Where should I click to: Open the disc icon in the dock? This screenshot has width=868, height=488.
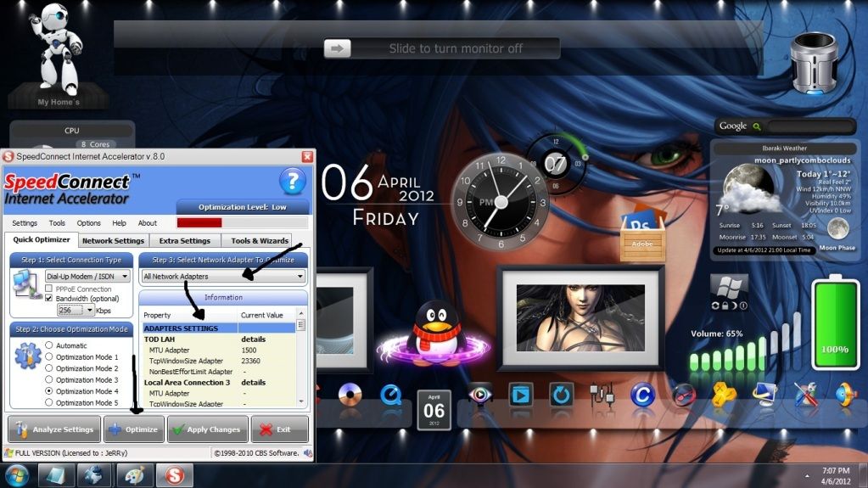(x=350, y=395)
